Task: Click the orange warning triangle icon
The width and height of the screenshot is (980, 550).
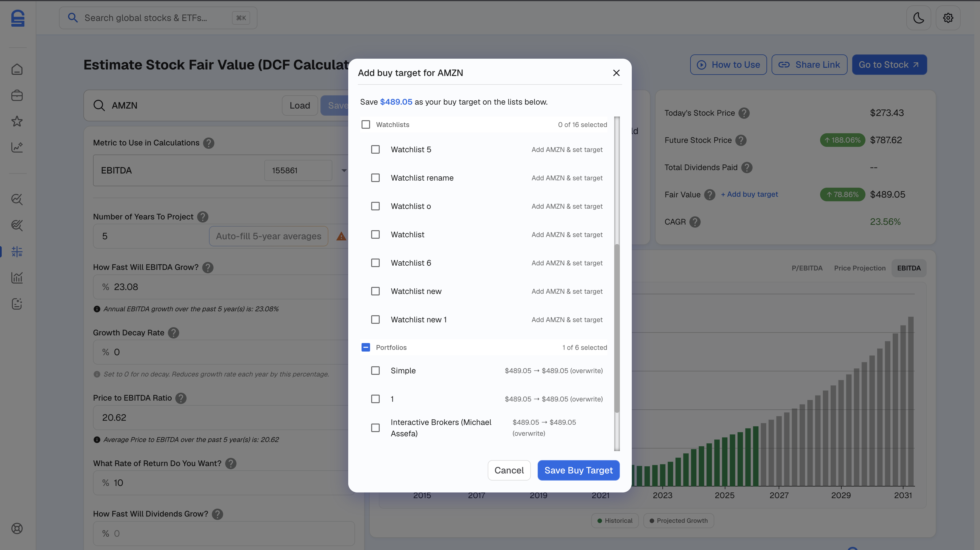Action: 341,236
